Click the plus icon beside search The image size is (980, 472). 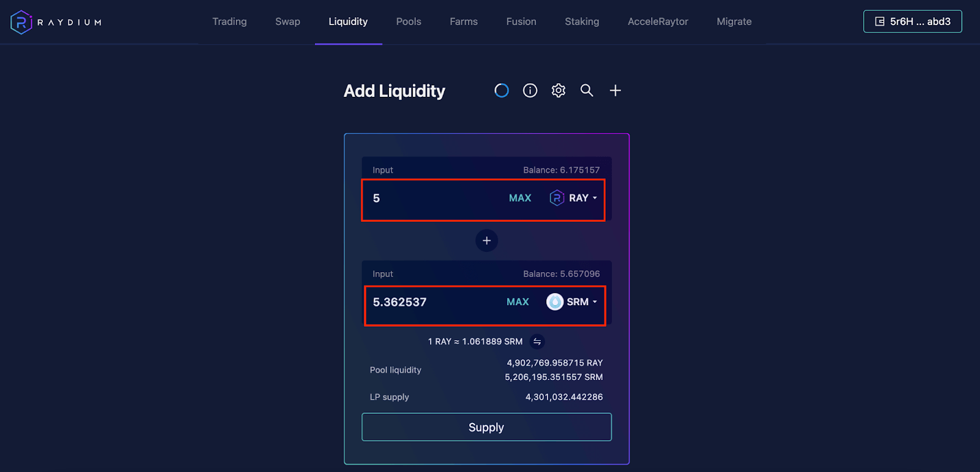615,91
